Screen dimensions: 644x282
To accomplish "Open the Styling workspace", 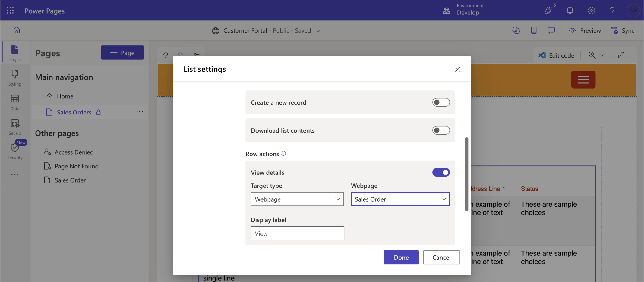I will [x=15, y=78].
